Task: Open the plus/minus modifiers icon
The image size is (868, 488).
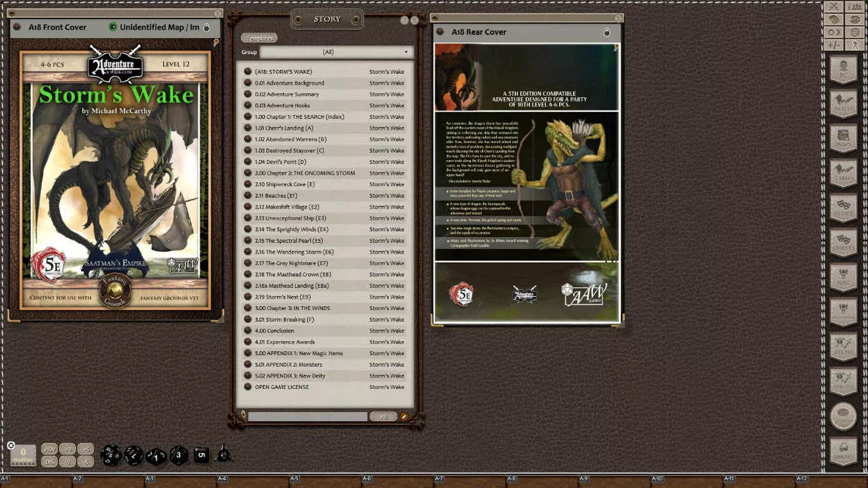Action: pos(834,44)
